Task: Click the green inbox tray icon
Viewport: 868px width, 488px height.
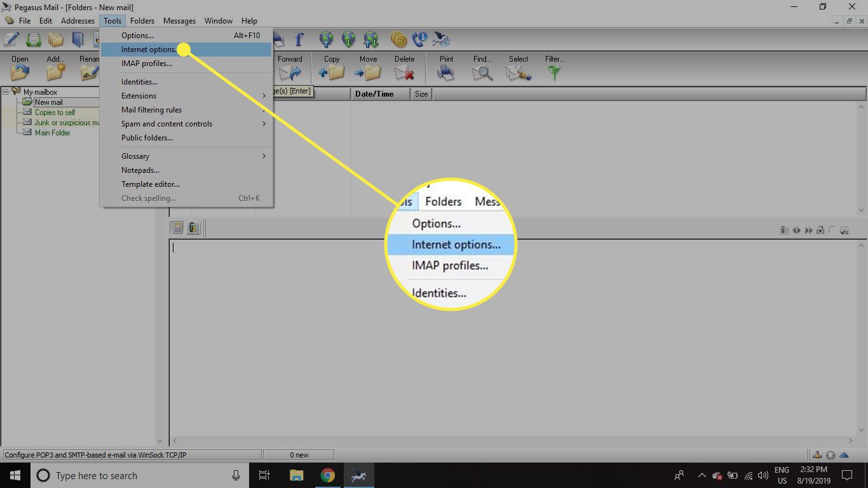Action: 33,39
